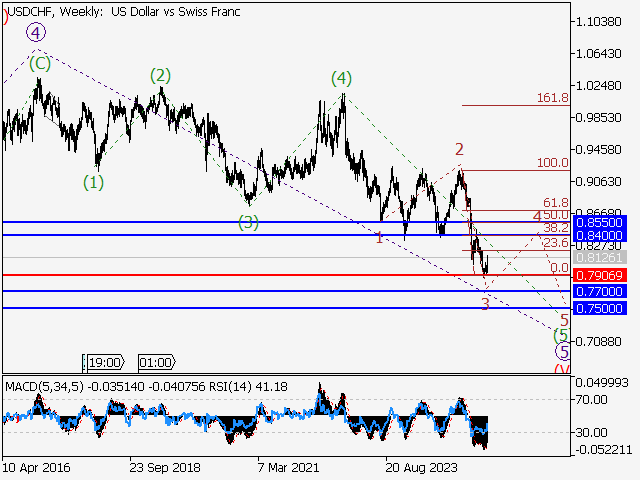Select the green (C) wave label
This screenshot has width=640, height=480.
(x=39, y=63)
